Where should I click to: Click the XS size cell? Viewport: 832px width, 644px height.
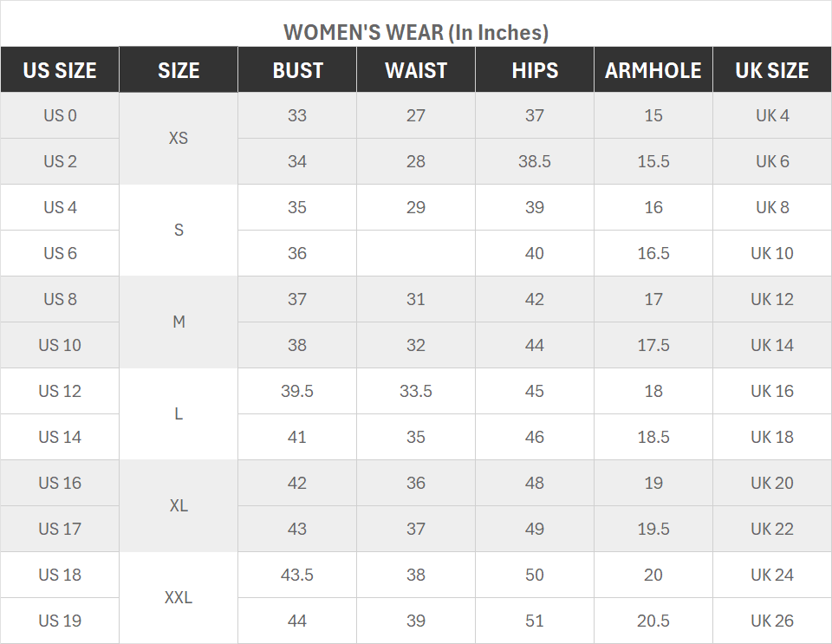[179, 139]
